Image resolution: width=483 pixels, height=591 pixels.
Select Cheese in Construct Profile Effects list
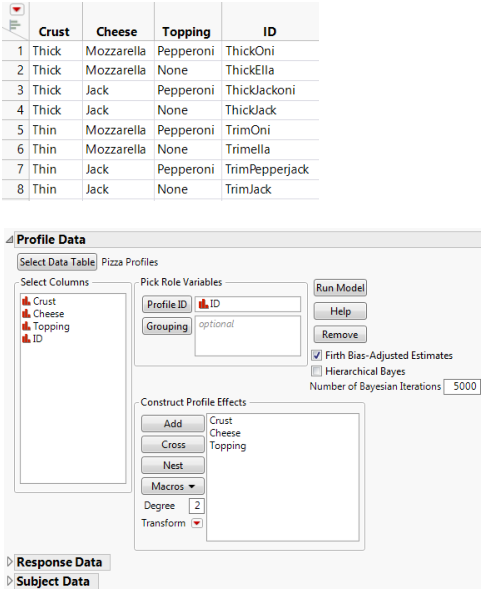tap(225, 433)
